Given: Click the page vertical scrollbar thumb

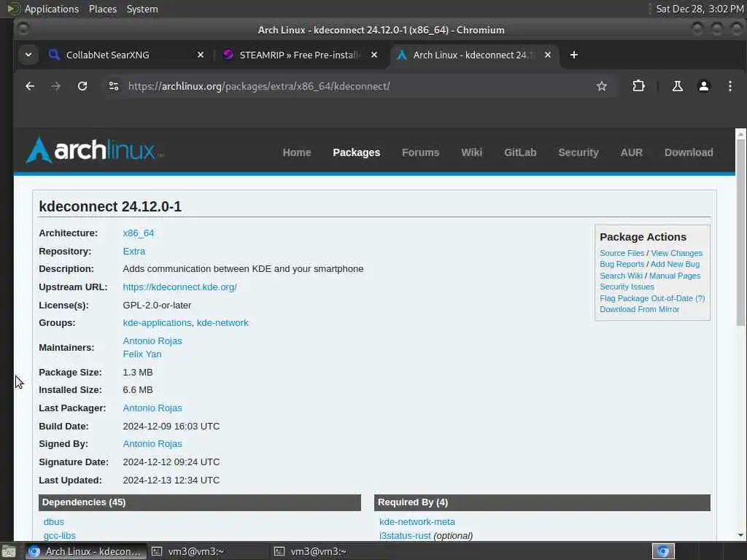Looking at the screenshot, I should point(740,233).
